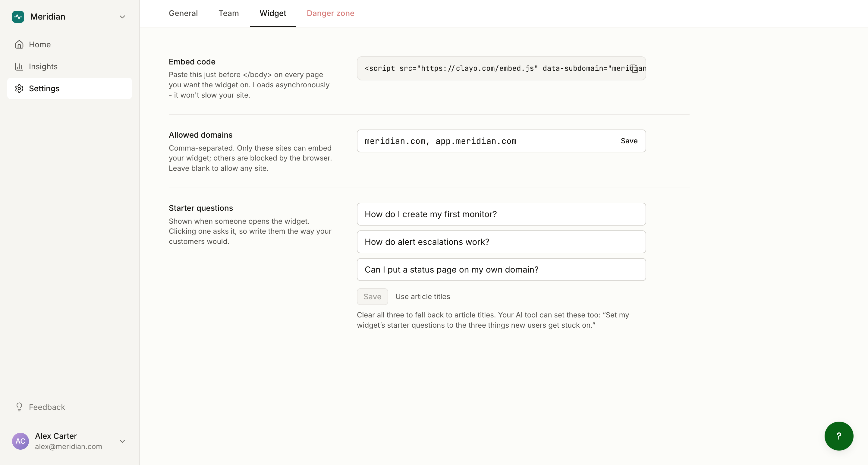
Task: Click the Starter questions heading
Action: pyautogui.click(x=201, y=208)
